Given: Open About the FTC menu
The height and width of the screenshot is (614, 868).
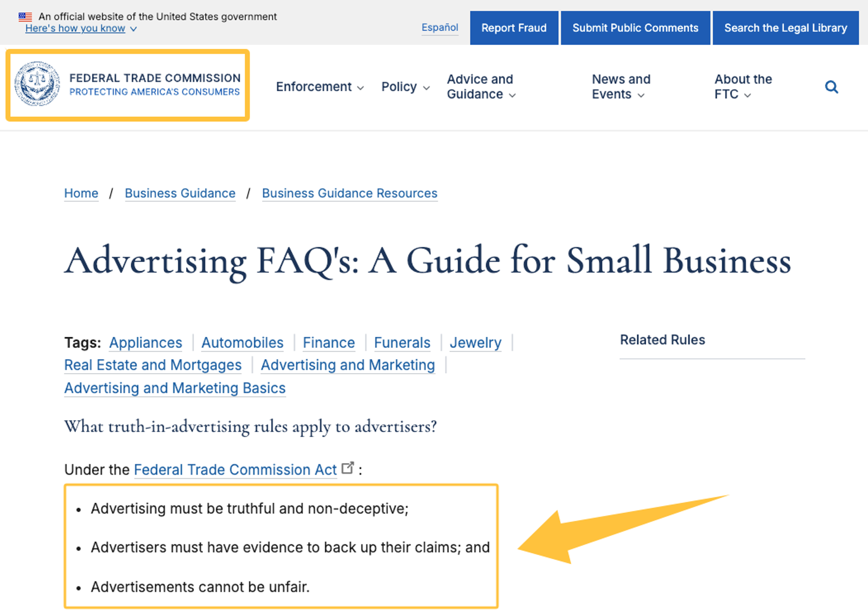Looking at the screenshot, I should [743, 87].
